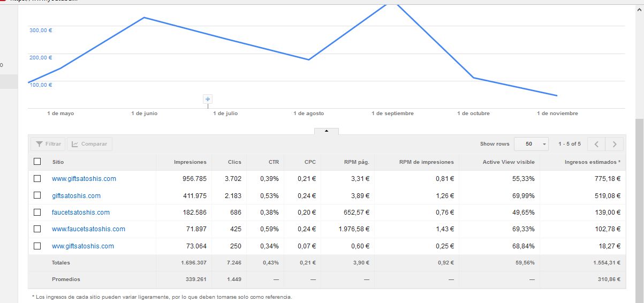Click the '1 de agosto' axis label
The image size is (644, 303).
308,113
